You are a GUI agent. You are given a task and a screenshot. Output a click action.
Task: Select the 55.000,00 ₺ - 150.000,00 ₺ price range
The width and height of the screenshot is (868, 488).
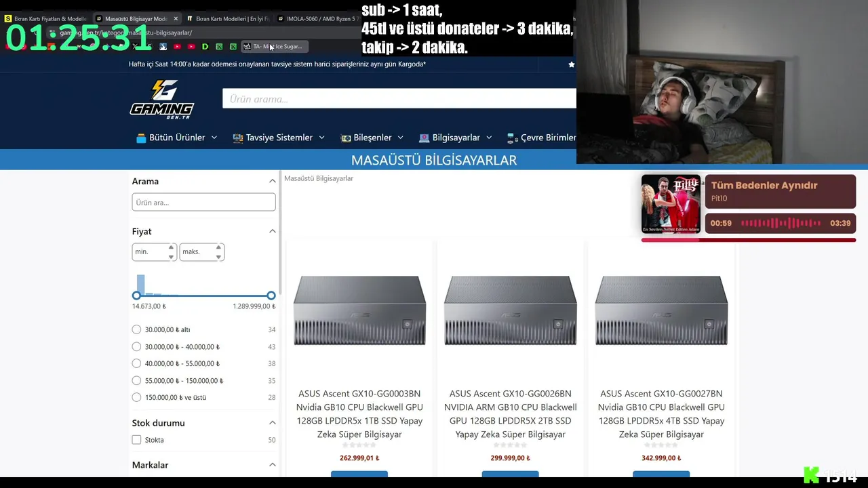pyautogui.click(x=136, y=380)
